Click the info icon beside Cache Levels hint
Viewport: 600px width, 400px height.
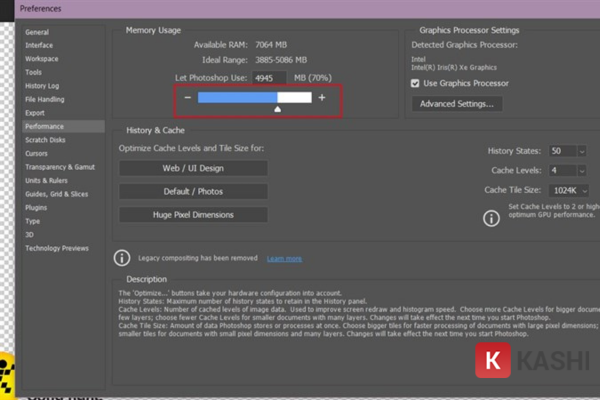[491, 217]
